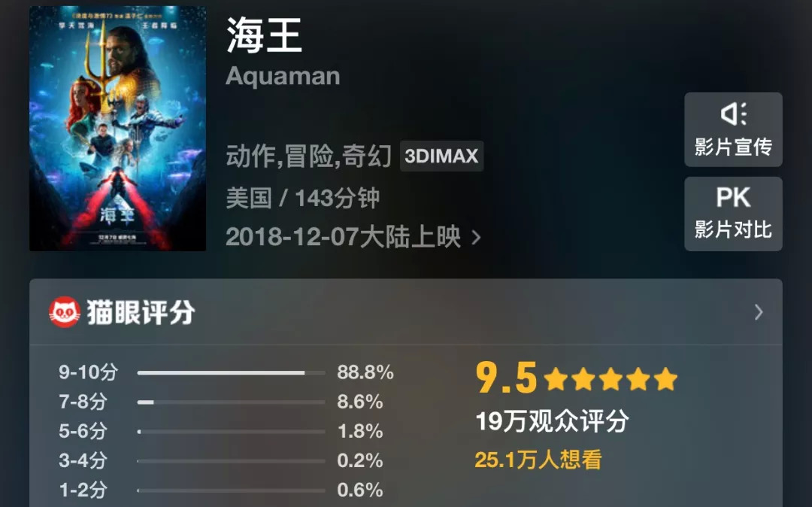The width and height of the screenshot is (812, 507).
Task: Click the 7-8分 rating bar
Action: [x=231, y=402]
